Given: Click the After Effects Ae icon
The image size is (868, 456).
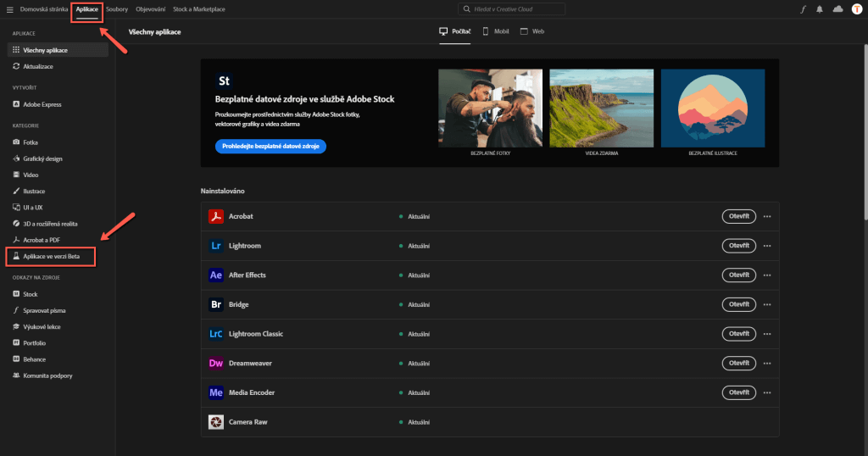Looking at the screenshot, I should (x=216, y=275).
